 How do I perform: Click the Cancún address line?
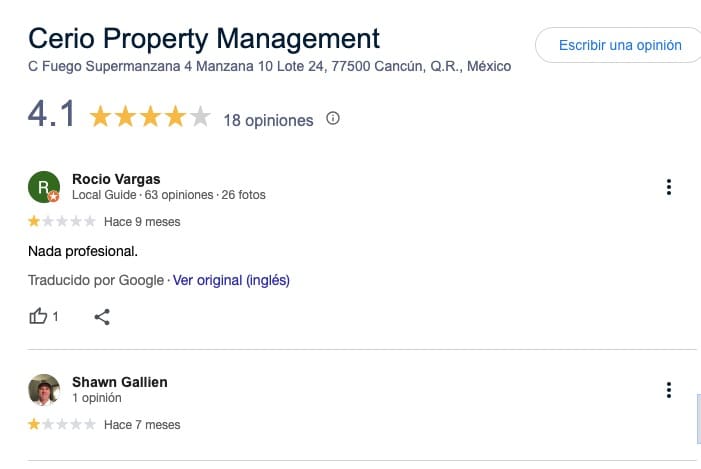(269, 67)
